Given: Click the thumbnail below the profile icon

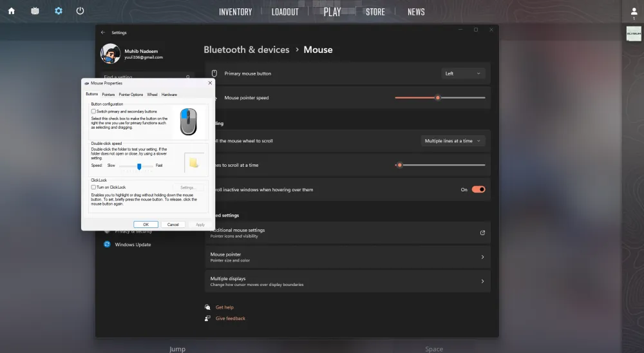Looking at the screenshot, I should [634, 33].
